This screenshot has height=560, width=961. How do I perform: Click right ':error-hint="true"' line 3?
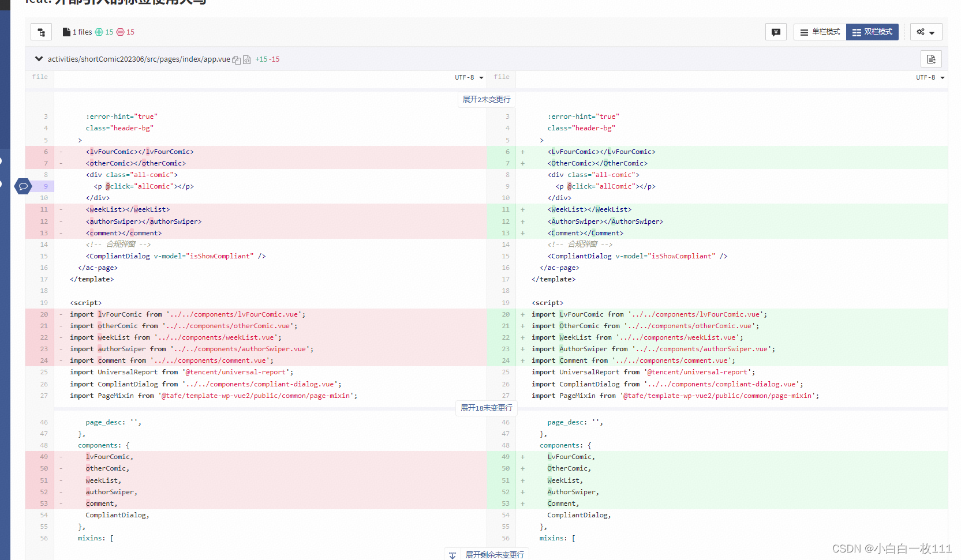pyautogui.click(x=584, y=116)
